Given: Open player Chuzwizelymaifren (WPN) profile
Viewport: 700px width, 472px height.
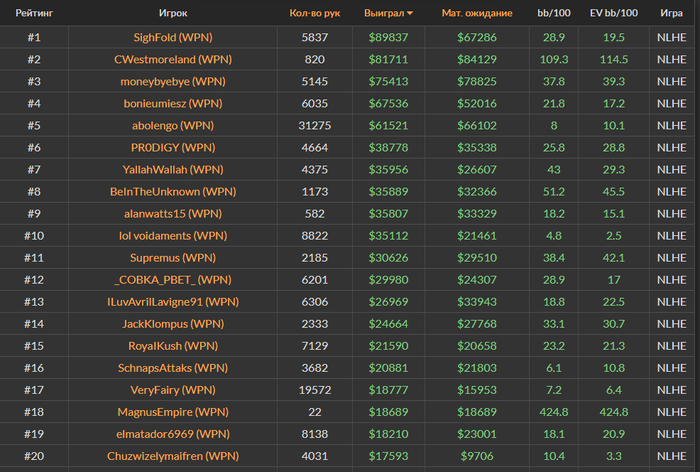Looking at the screenshot, I should [x=173, y=456].
